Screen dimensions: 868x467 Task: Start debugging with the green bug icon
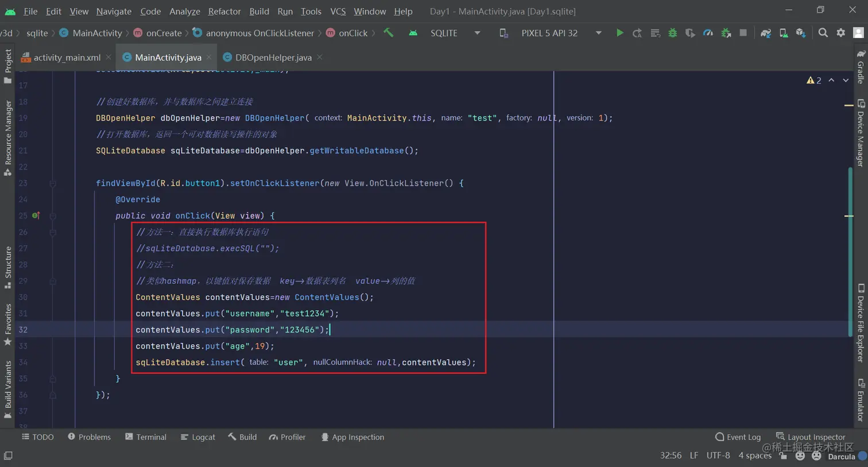tap(673, 33)
